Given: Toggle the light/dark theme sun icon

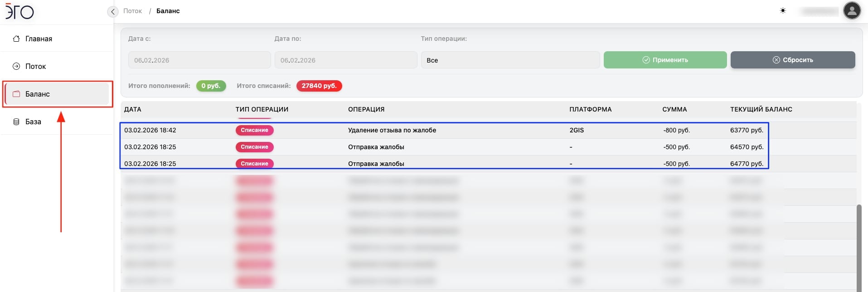Looking at the screenshot, I should pos(783,11).
